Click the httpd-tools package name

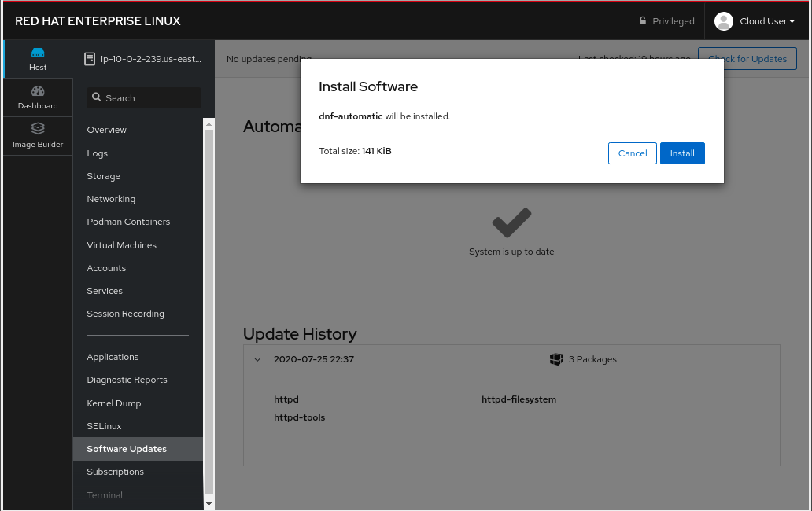(x=299, y=417)
